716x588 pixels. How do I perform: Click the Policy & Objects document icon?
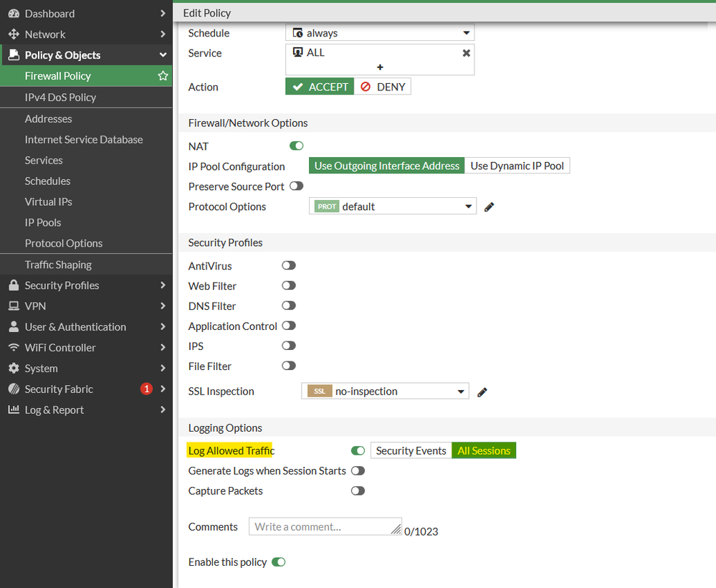click(14, 54)
